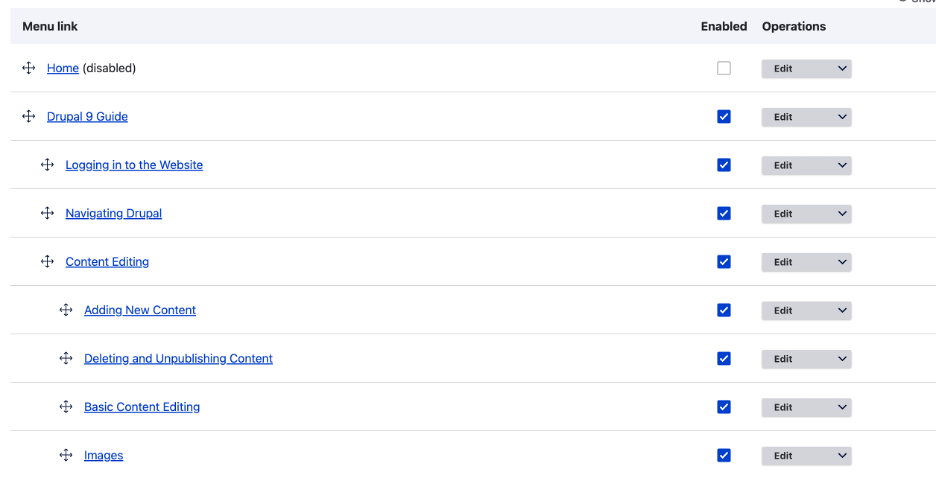
Task: Click move handle for Deleting and Unpublishing Content
Action: (x=66, y=358)
